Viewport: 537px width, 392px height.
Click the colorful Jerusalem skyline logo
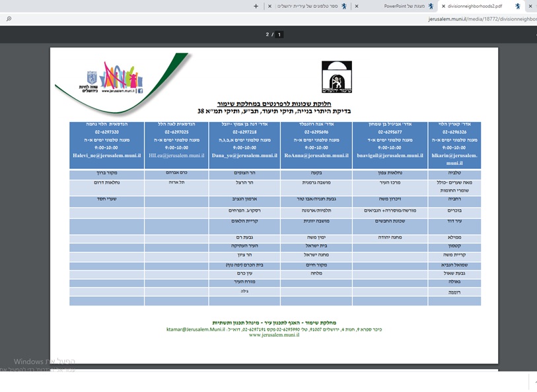click(120, 76)
